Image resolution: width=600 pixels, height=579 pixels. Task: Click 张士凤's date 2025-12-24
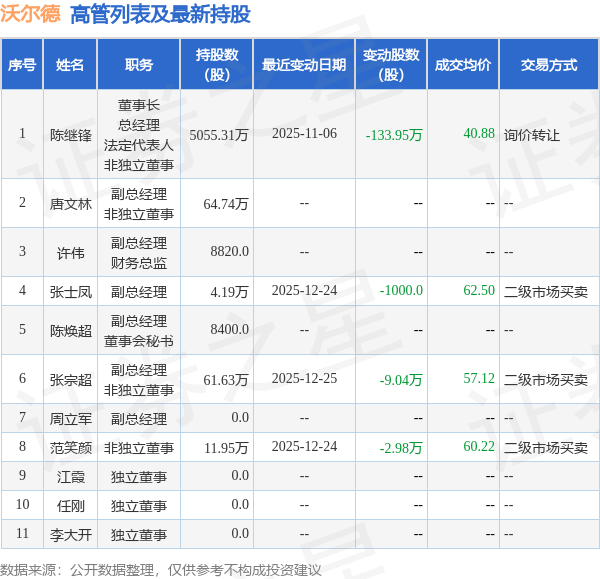304,290
